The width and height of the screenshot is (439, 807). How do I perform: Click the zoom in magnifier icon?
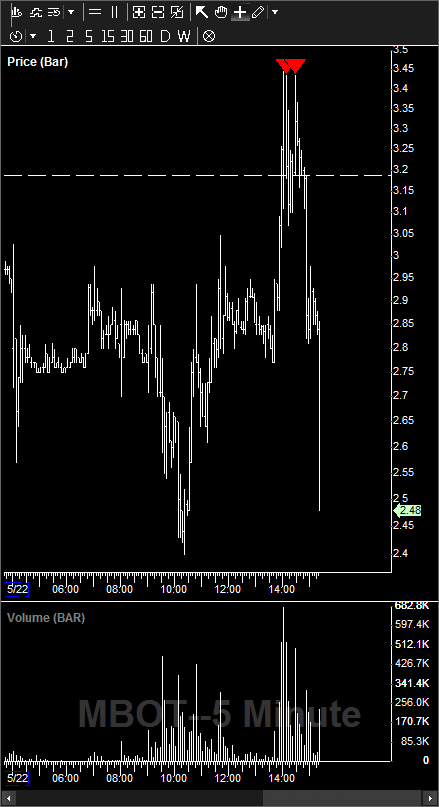[139, 12]
